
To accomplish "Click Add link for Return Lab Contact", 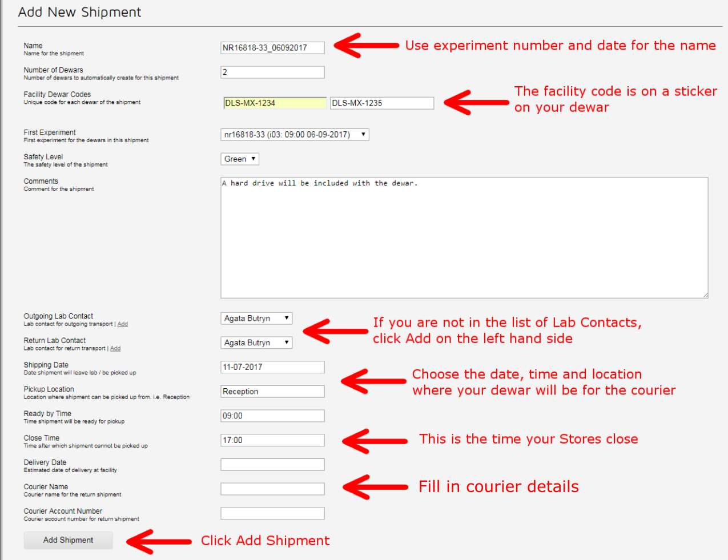I will (115, 349).
